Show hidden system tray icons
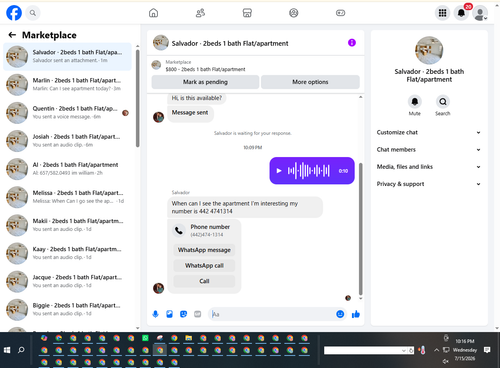The width and height of the screenshot is (500, 368). [x=436, y=350]
